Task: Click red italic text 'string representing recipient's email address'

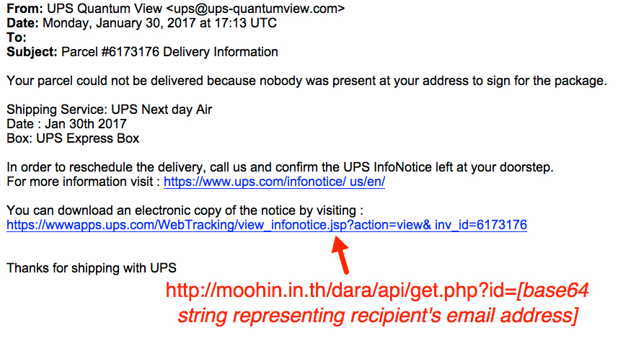Action: point(378,316)
